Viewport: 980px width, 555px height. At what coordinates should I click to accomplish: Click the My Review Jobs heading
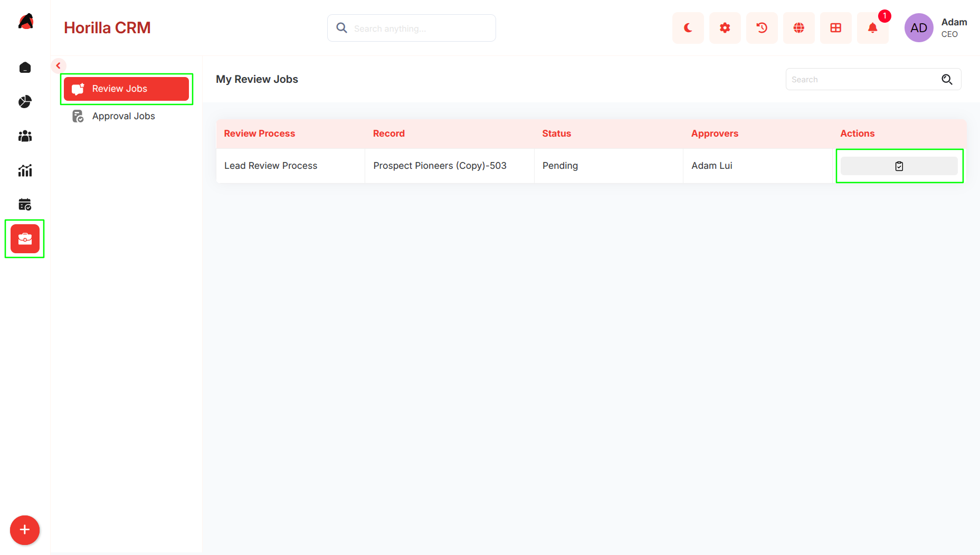[257, 79]
